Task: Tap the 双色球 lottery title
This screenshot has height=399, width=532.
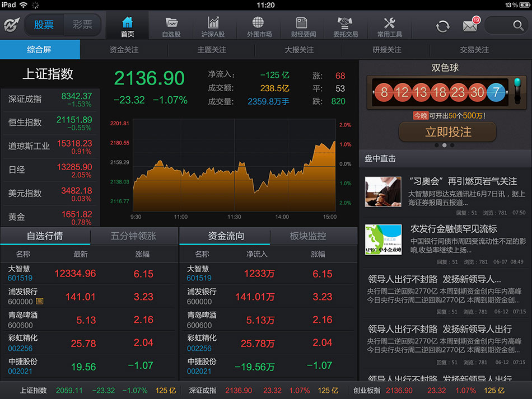Action: [445, 68]
